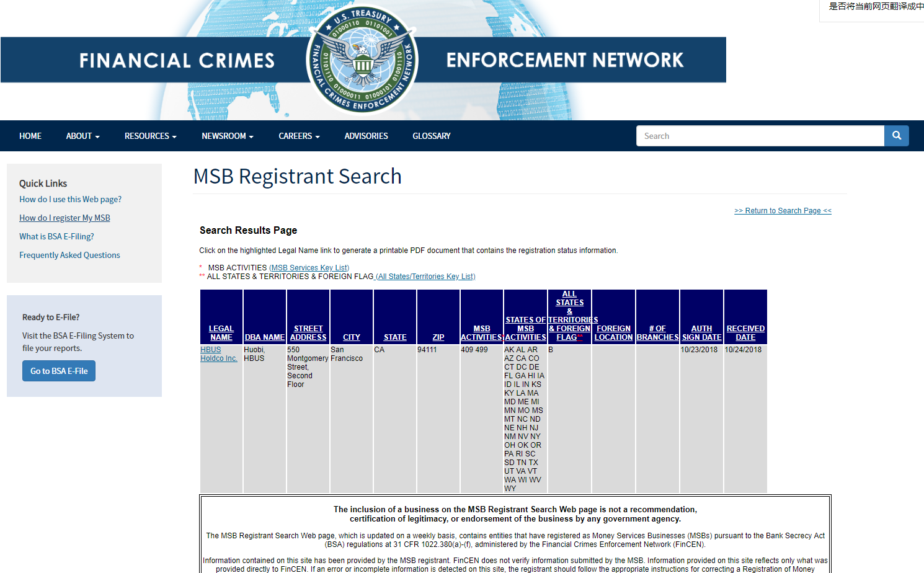Click the What is BSA E-Filing? link
This screenshot has height=573, width=924.
coord(56,236)
